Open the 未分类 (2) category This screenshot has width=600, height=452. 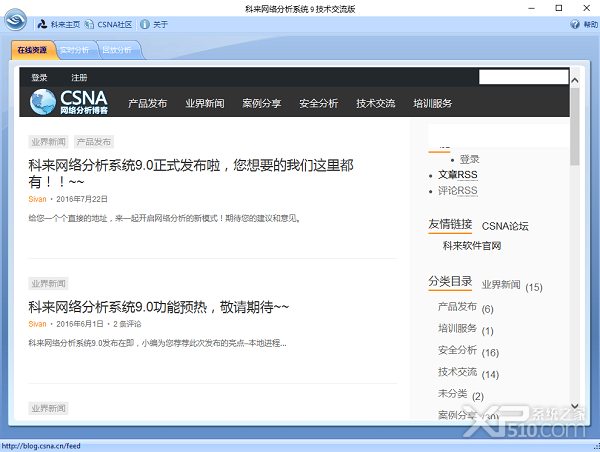(x=453, y=393)
